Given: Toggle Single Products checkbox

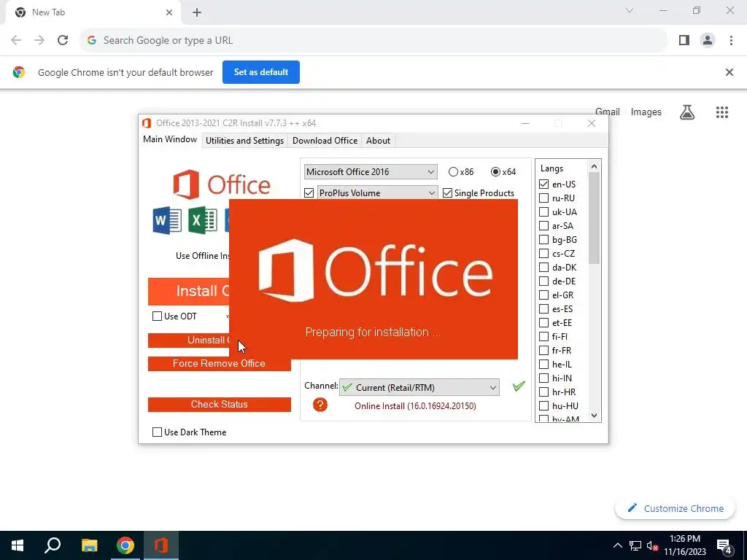Looking at the screenshot, I should click(x=447, y=192).
